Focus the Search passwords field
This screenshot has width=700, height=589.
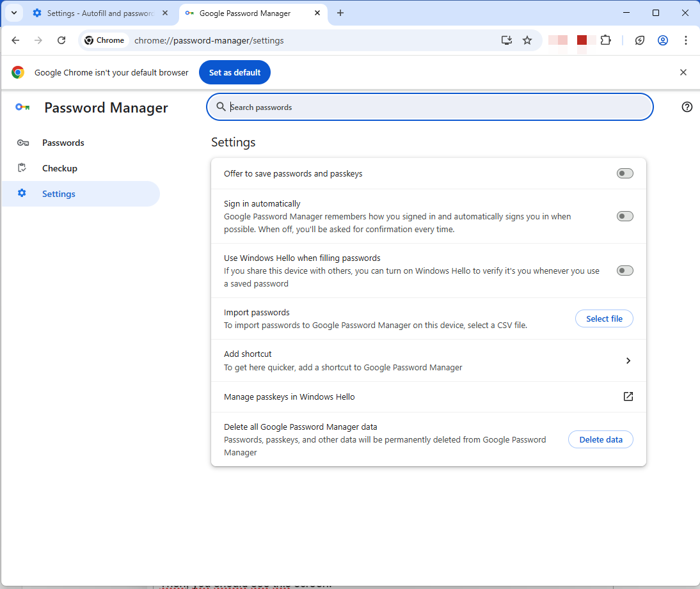click(430, 107)
